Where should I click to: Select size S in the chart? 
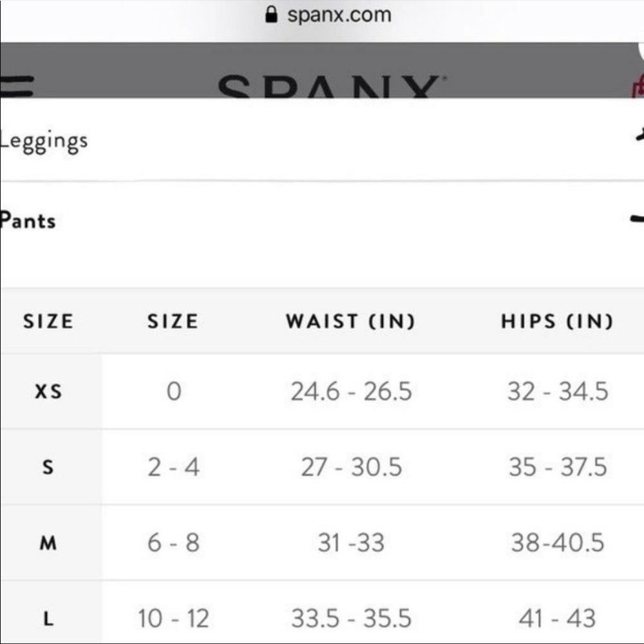48,468
